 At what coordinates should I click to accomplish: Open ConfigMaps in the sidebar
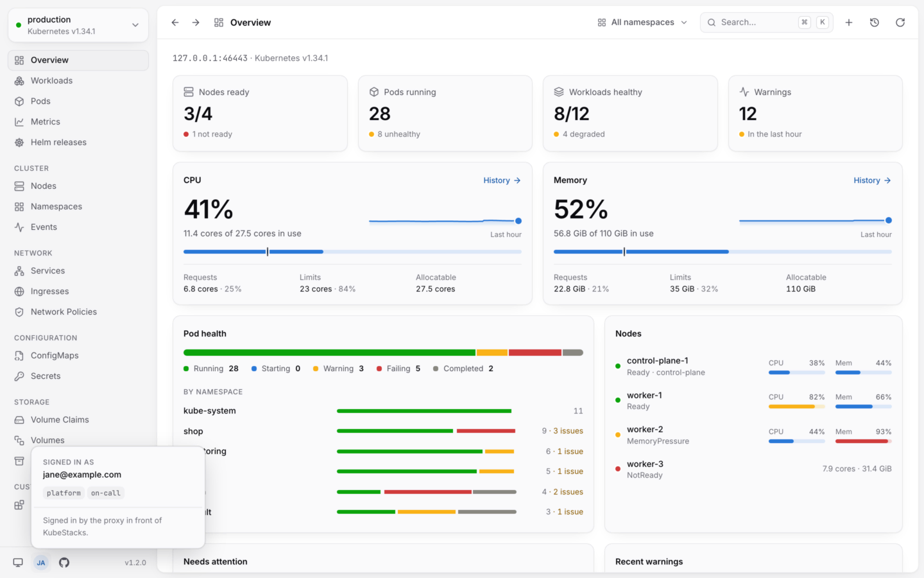(x=78, y=356)
